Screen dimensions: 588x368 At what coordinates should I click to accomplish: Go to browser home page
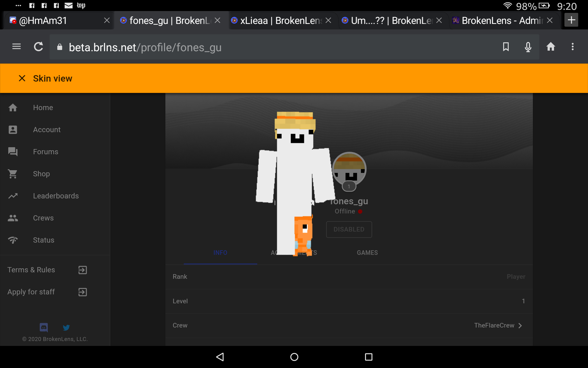(551, 47)
